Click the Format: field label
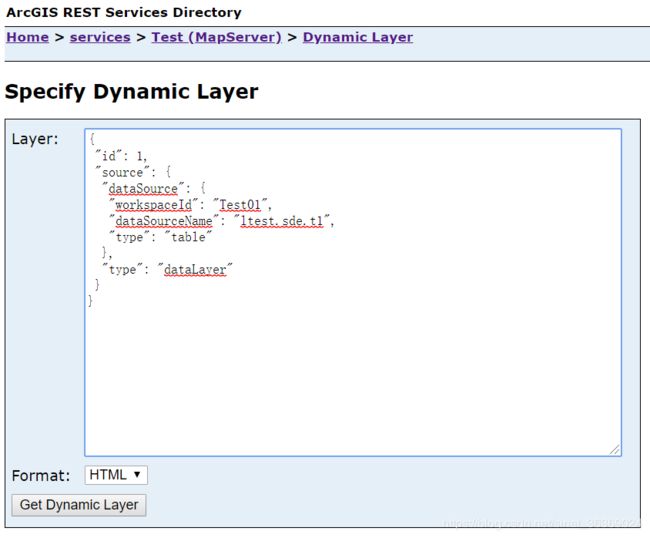The image size is (650, 538). 41,475
